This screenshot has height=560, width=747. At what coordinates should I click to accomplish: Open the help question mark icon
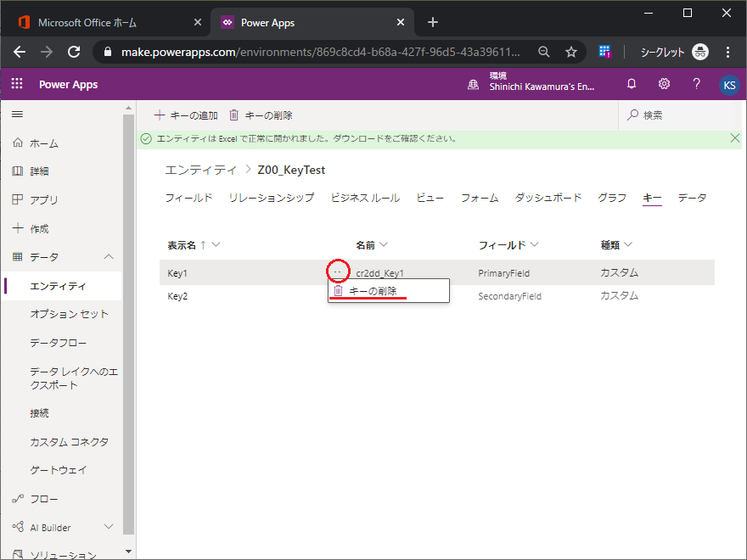coord(697,84)
